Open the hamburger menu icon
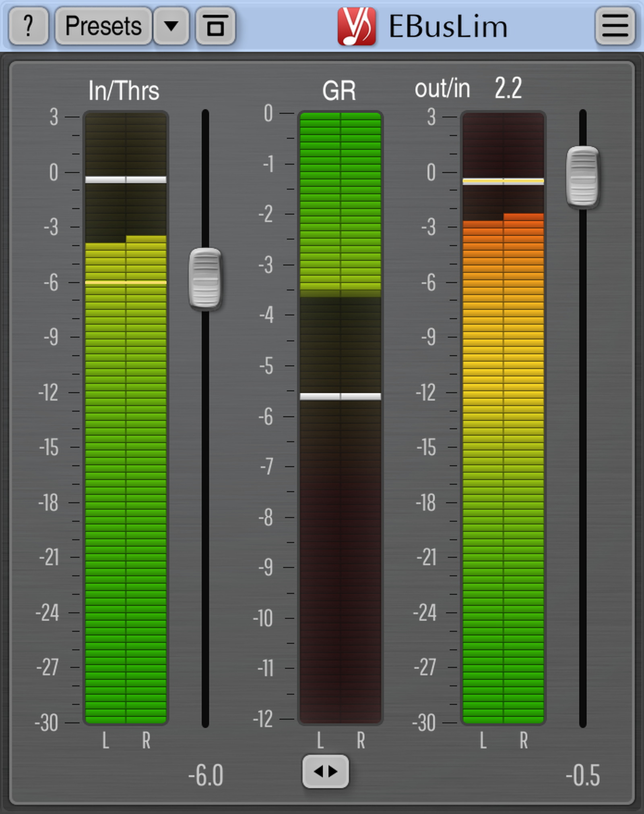The width and height of the screenshot is (644, 814). 615,26
